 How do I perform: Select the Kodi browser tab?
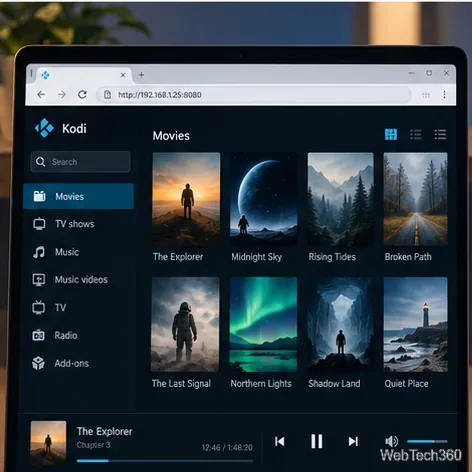[84, 75]
